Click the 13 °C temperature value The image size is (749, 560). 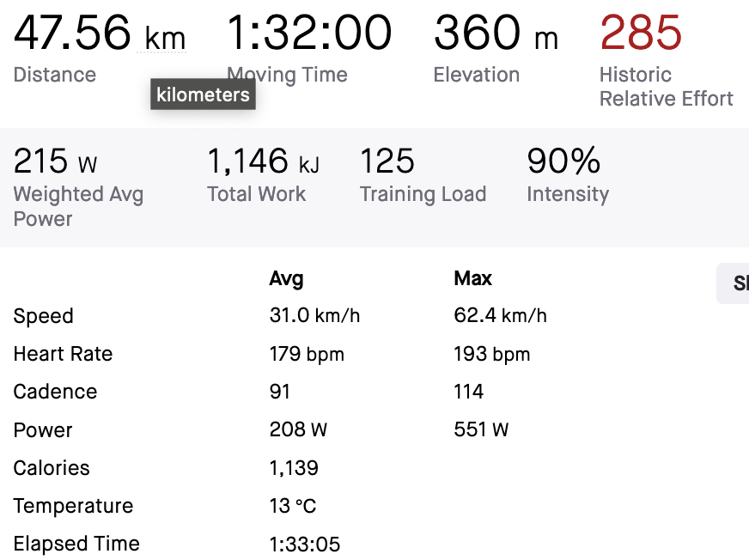coord(293,506)
